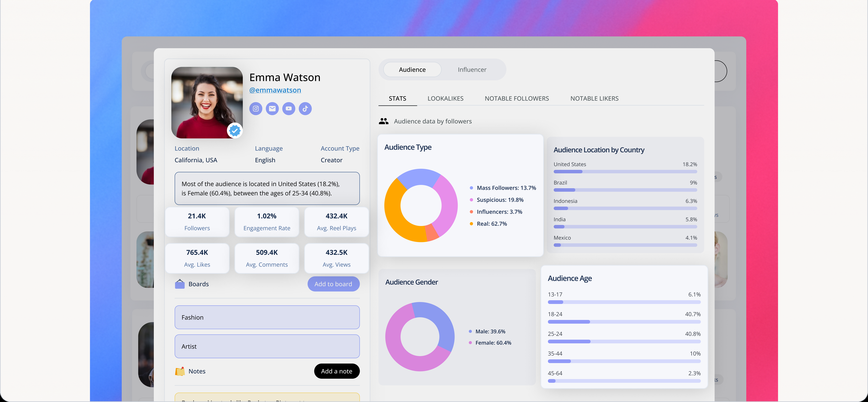This screenshot has height=402, width=868.
Task: Click the Real: 62.7% legend entry
Action: click(488, 224)
